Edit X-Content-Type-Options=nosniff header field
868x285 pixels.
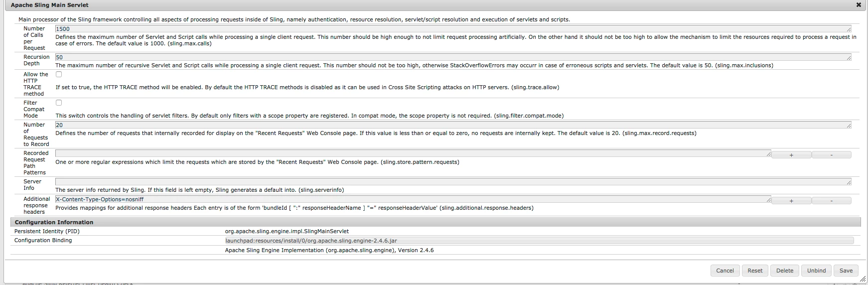[413, 199]
